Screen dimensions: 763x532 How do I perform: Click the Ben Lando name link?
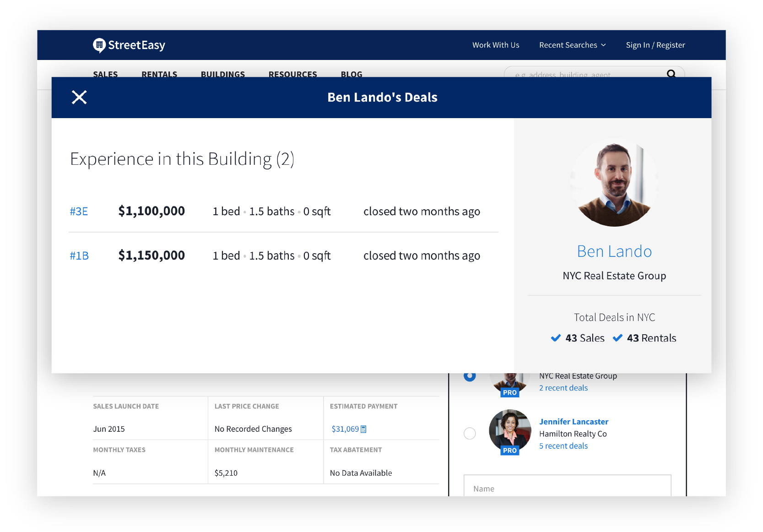pyautogui.click(x=614, y=251)
